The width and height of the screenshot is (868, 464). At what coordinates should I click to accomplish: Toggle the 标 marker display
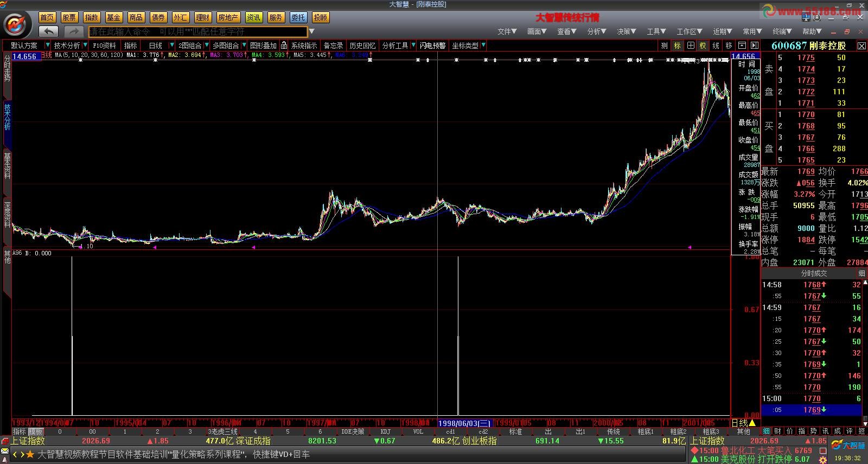pyautogui.click(x=677, y=46)
